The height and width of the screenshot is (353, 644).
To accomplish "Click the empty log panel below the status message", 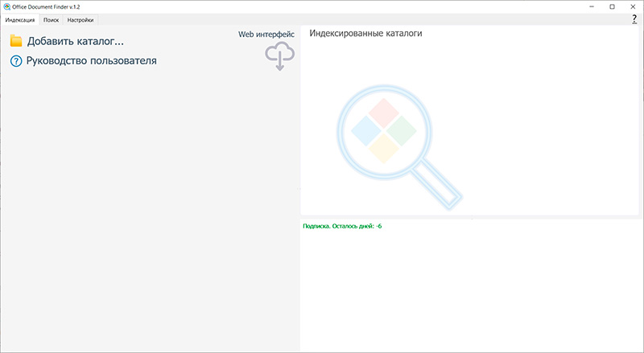I will [x=471, y=289].
